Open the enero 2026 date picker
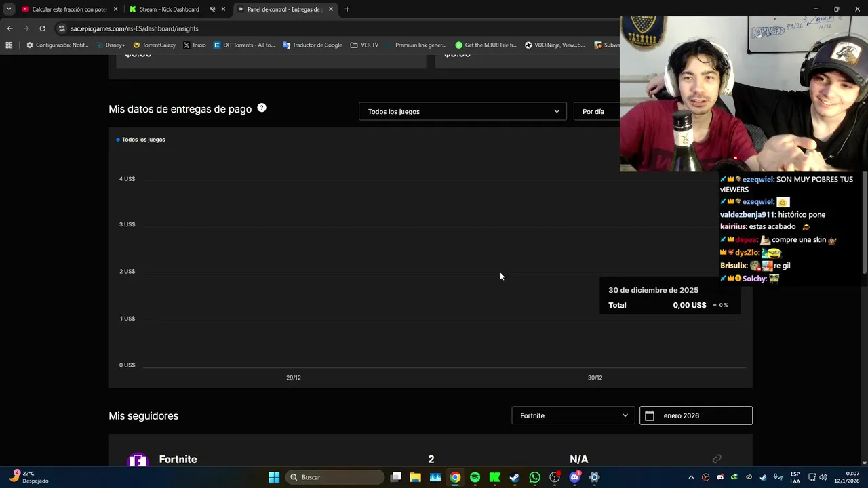 (696, 415)
